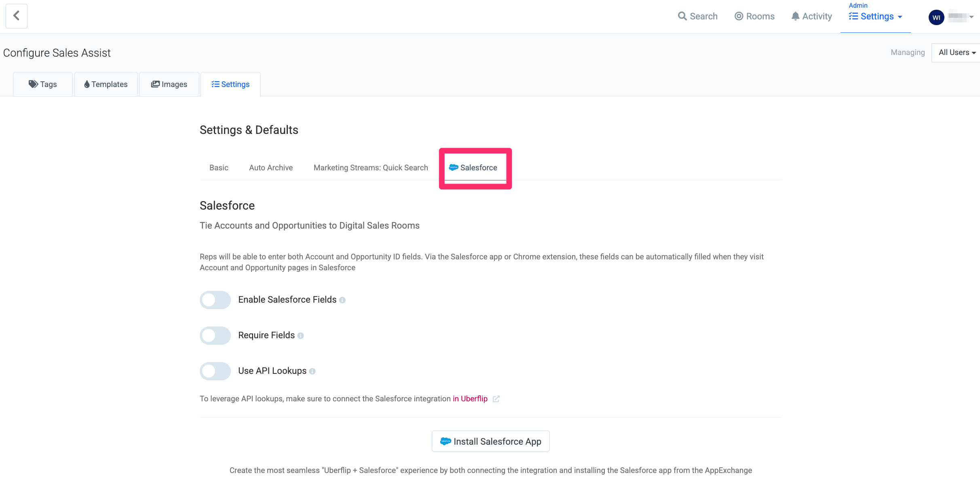Click the target icon beside Rooms

pyautogui.click(x=739, y=16)
